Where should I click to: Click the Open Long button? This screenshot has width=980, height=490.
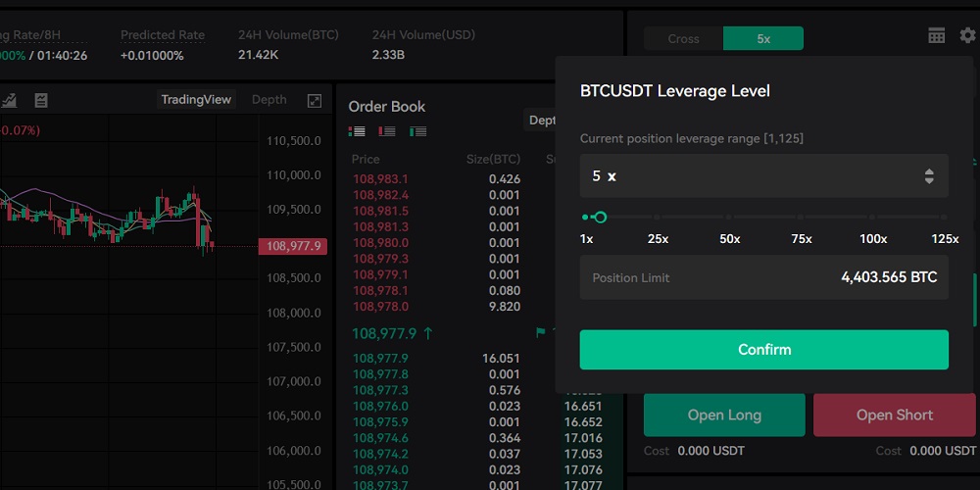(x=724, y=415)
